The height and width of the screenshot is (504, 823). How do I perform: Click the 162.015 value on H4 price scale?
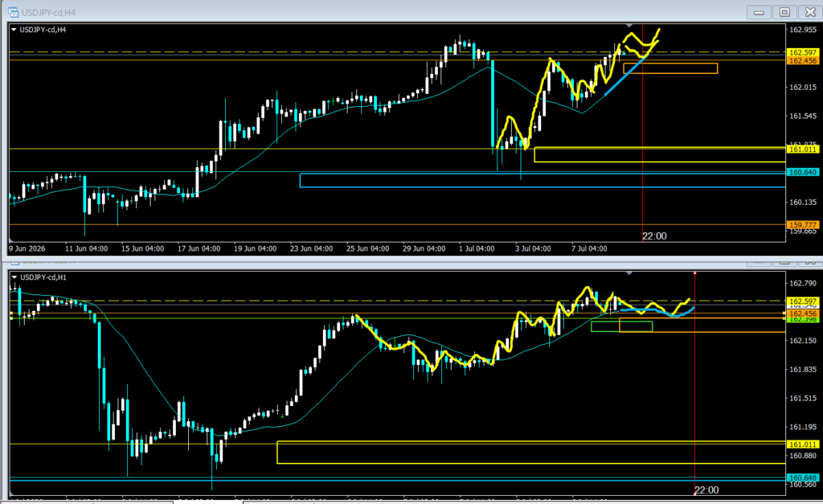pos(803,87)
